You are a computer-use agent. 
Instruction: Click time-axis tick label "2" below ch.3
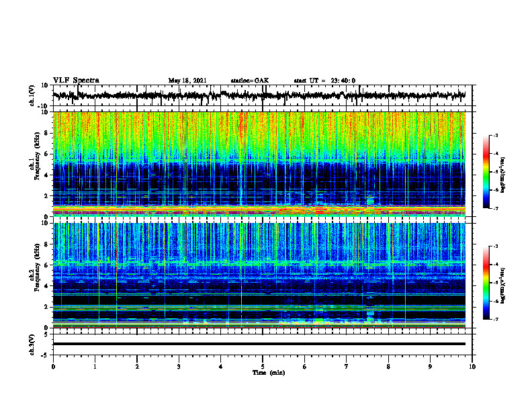[x=137, y=367]
